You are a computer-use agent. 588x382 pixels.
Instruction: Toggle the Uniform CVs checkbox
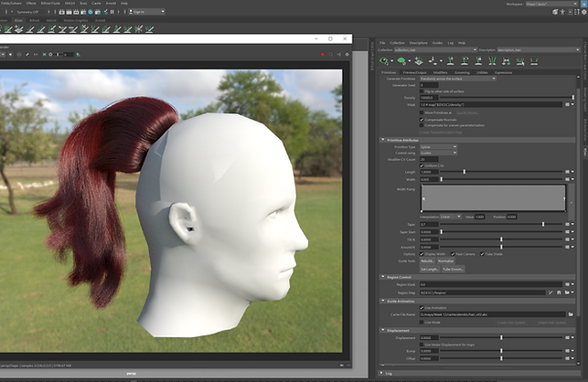point(422,165)
